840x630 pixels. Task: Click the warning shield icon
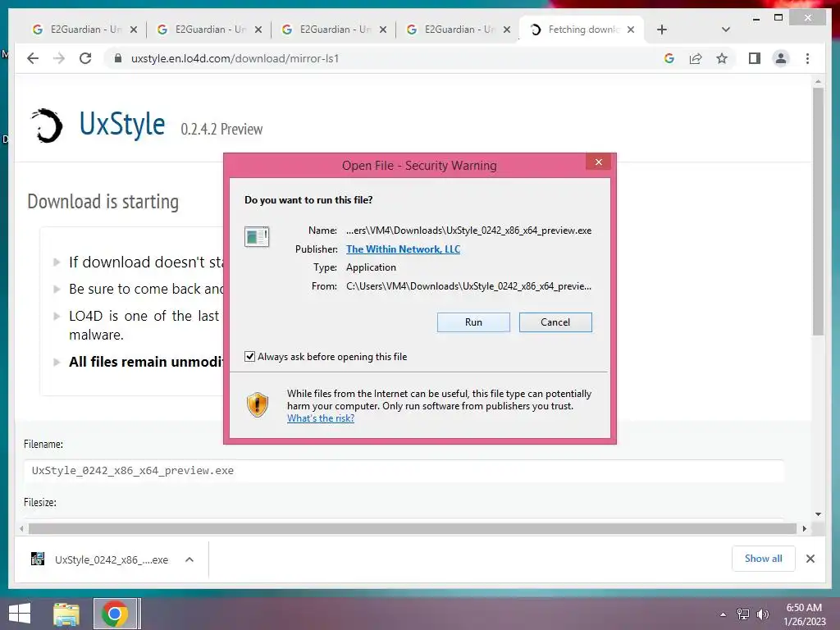click(257, 404)
